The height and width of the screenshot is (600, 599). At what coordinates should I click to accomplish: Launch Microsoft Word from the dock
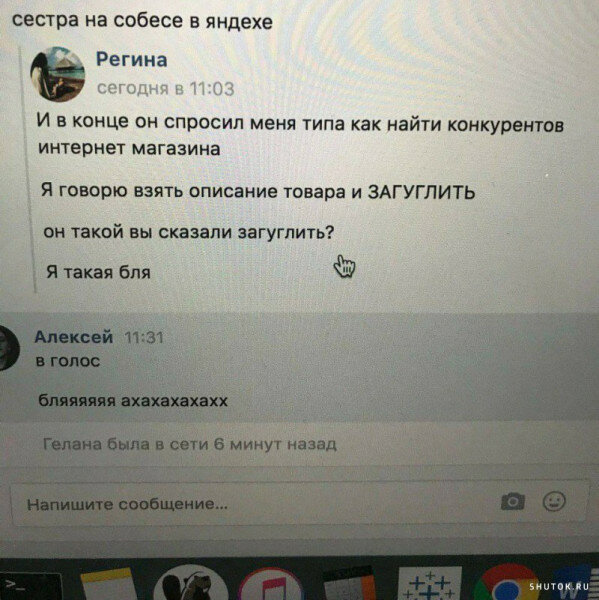[x=576, y=584]
